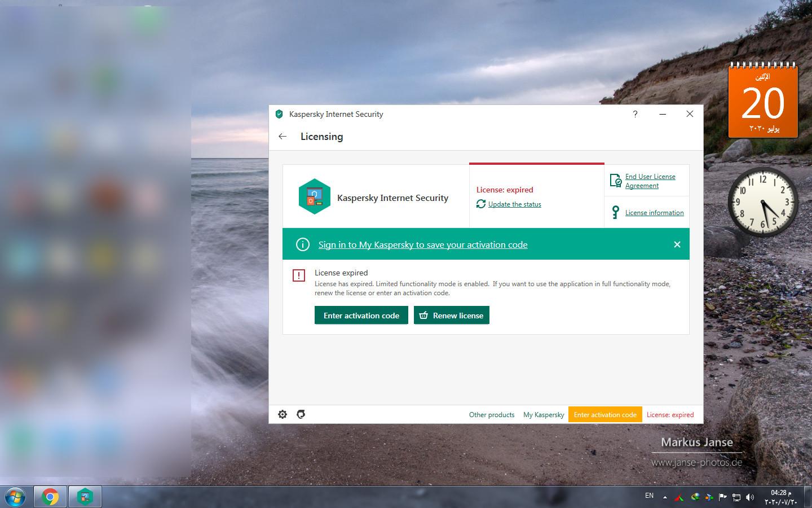Click the red and green triangle tray icon
Screen dimensions: 812x508
pos(679,498)
